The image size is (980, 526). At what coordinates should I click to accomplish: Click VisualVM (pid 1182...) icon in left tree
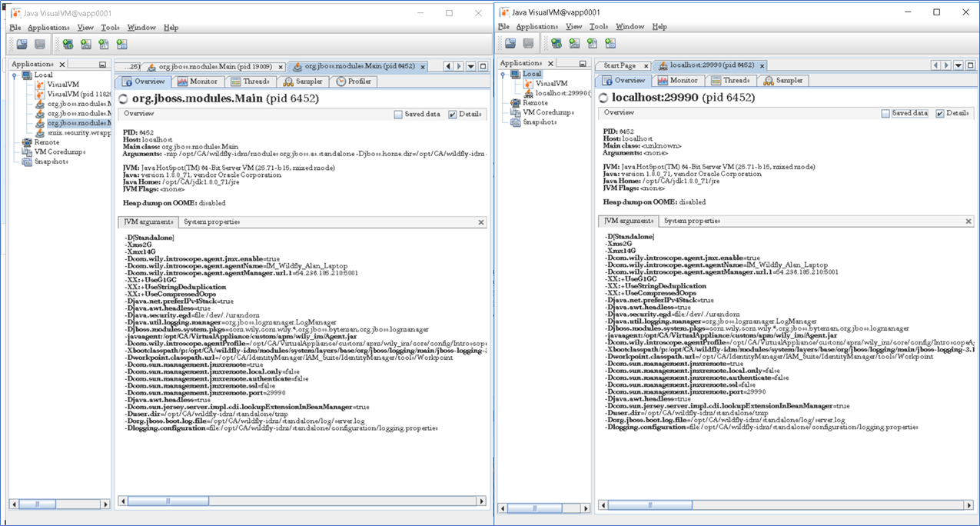pos(41,94)
